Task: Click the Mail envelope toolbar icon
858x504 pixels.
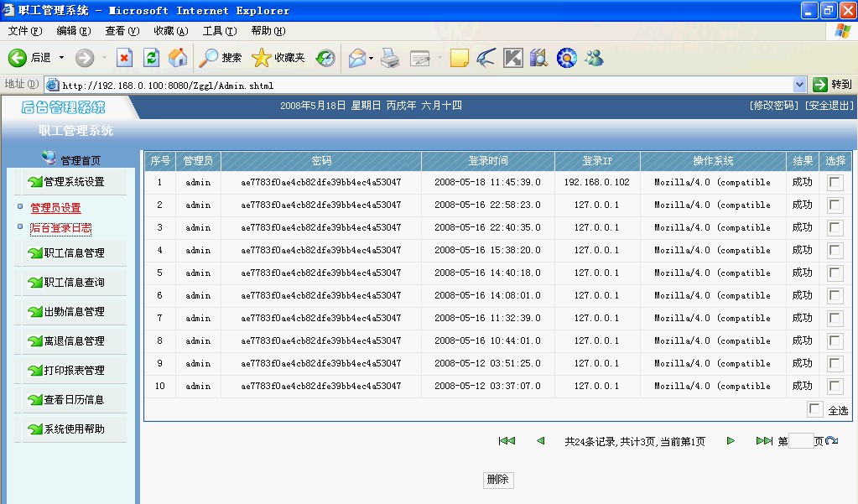Action: click(356, 58)
